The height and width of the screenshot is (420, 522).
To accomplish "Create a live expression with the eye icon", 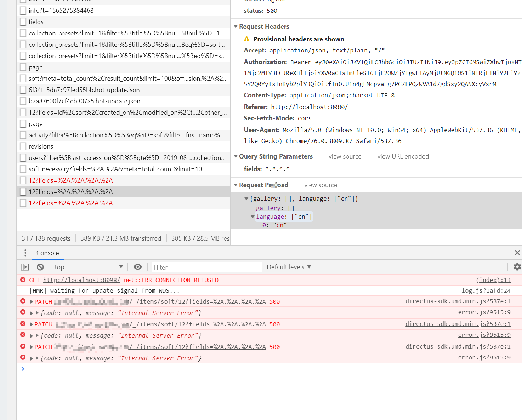I will pyautogui.click(x=138, y=267).
